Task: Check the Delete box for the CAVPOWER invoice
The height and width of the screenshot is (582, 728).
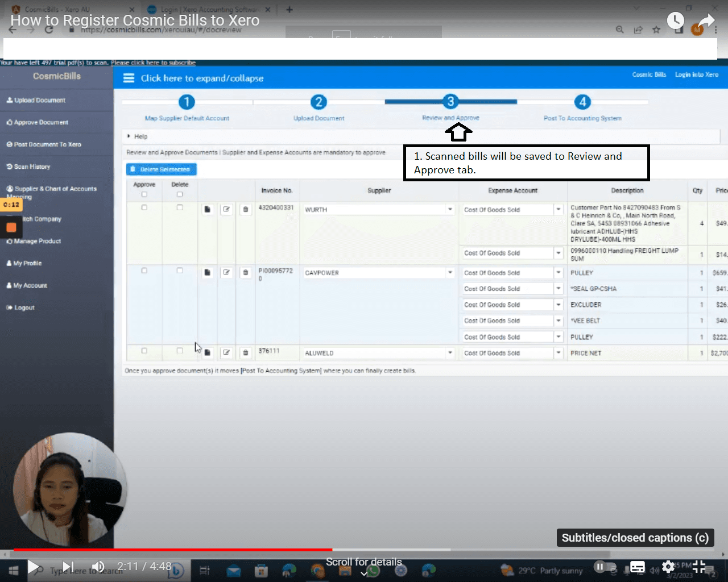Action: pos(180,271)
